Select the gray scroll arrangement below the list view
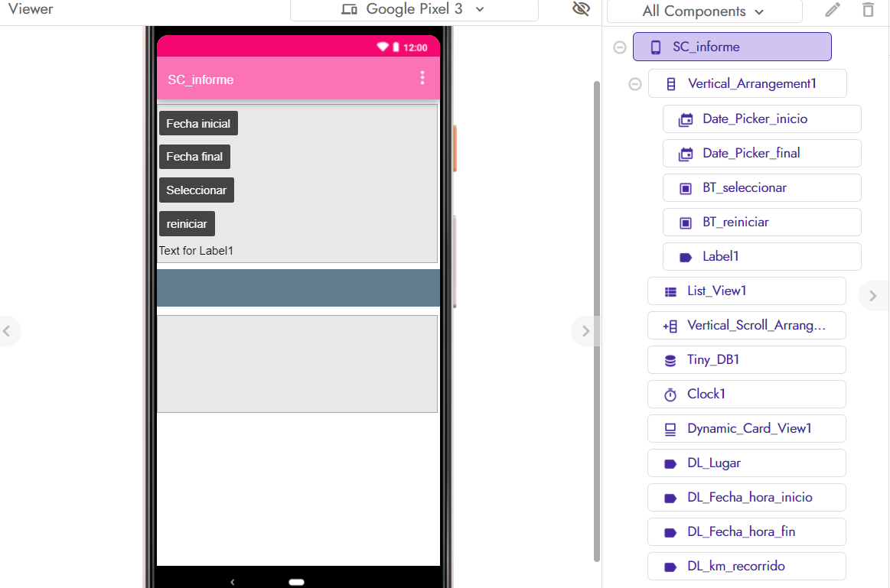Image resolution: width=890 pixels, height=588 pixels. (297, 363)
